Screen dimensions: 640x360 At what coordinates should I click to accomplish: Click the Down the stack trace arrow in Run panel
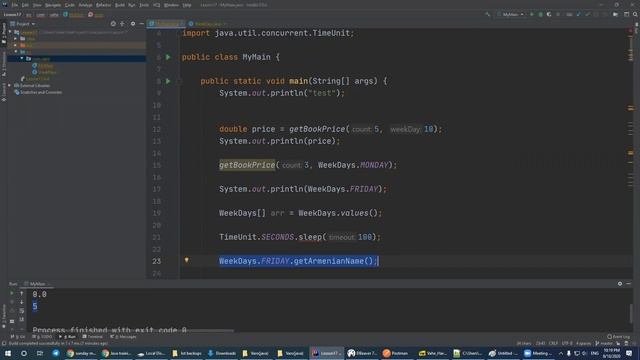[x=22, y=302]
